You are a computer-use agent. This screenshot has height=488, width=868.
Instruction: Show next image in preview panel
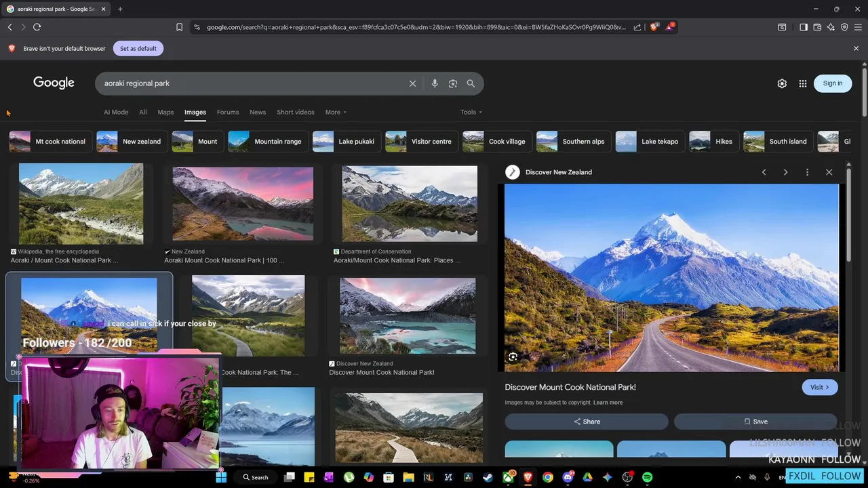[785, 172]
